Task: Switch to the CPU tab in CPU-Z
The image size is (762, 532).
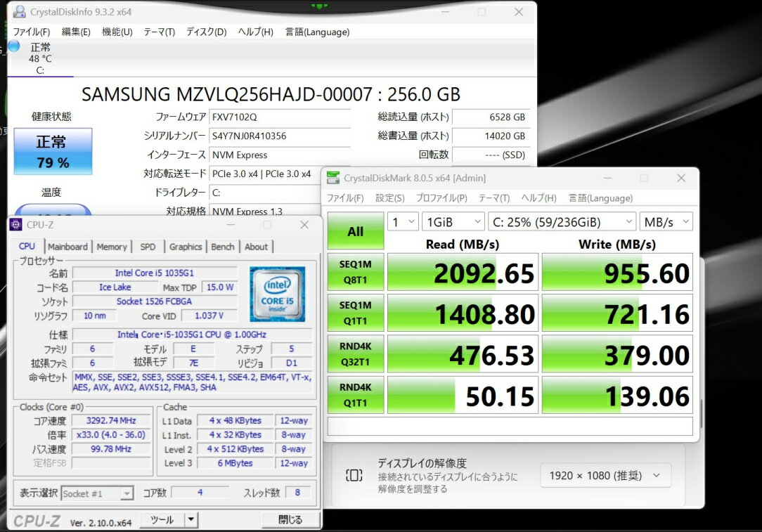Action: pos(27,247)
